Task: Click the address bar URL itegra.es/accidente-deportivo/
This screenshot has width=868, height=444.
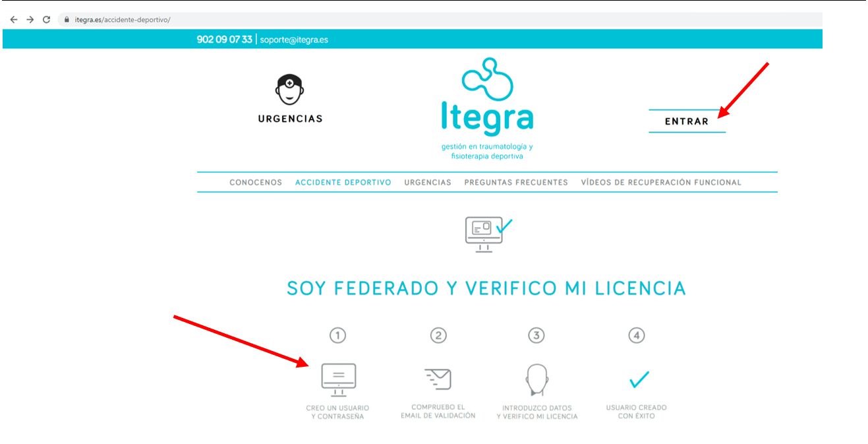Action: pos(123,20)
